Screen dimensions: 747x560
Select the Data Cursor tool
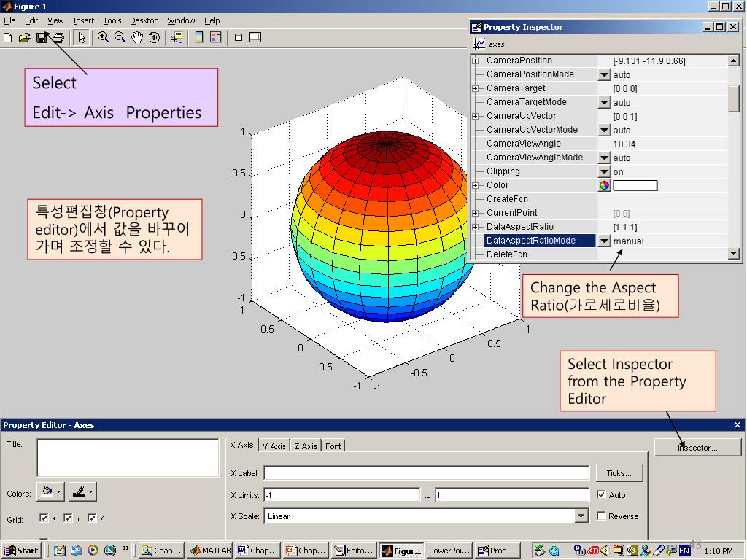[176, 38]
